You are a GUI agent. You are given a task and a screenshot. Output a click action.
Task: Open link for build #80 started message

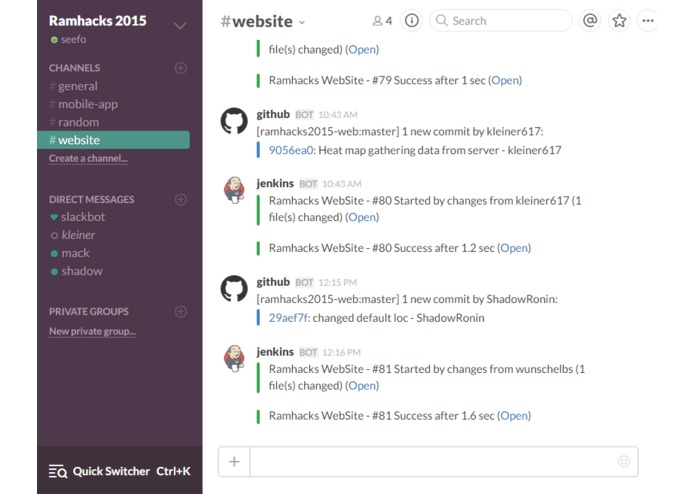pyautogui.click(x=362, y=217)
